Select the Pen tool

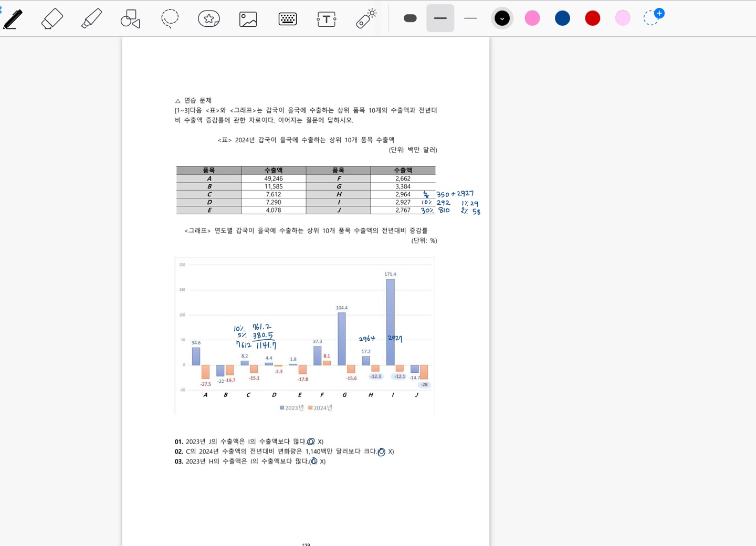[x=13, y=19]
